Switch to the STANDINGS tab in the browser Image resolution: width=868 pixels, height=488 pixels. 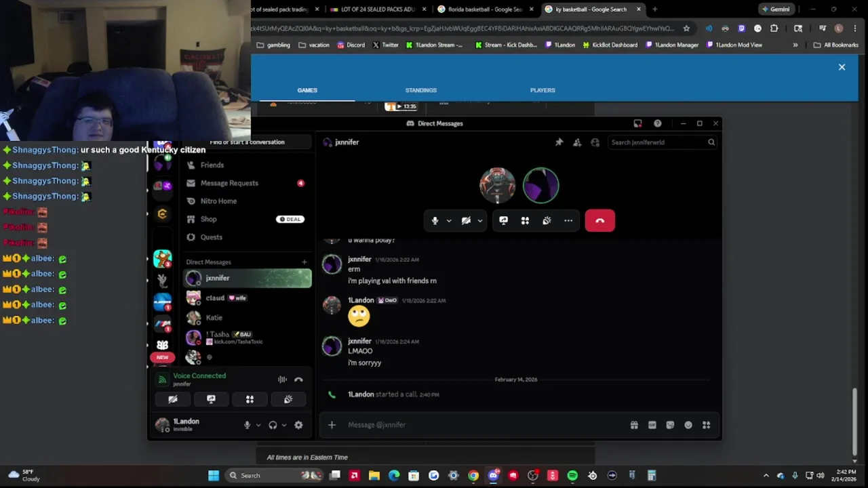coord(421,90)
